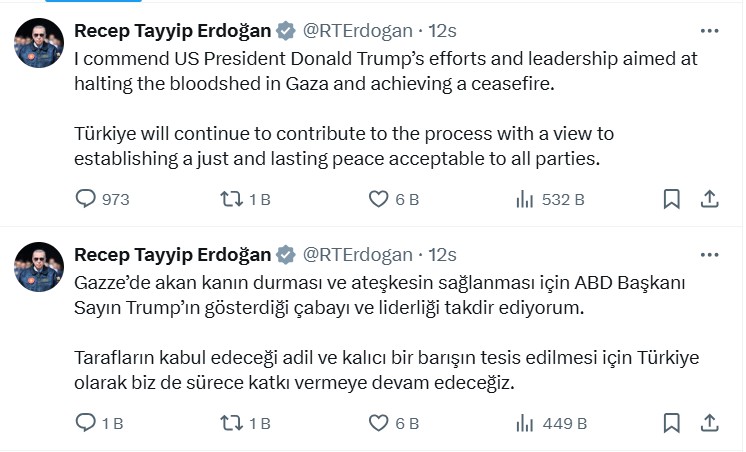View analytics of the English tweet

point(524,199)
